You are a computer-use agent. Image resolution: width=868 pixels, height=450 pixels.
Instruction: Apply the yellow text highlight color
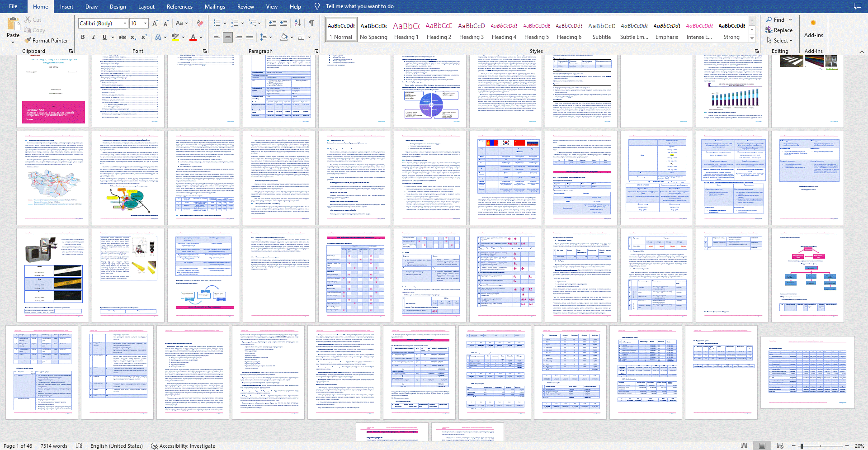[x=175, y=37]
